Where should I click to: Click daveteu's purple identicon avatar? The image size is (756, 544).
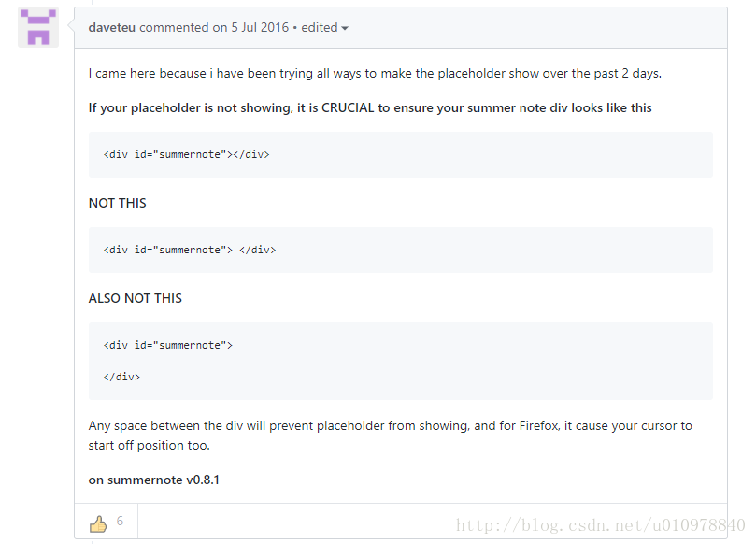click(x=38, y=27)
